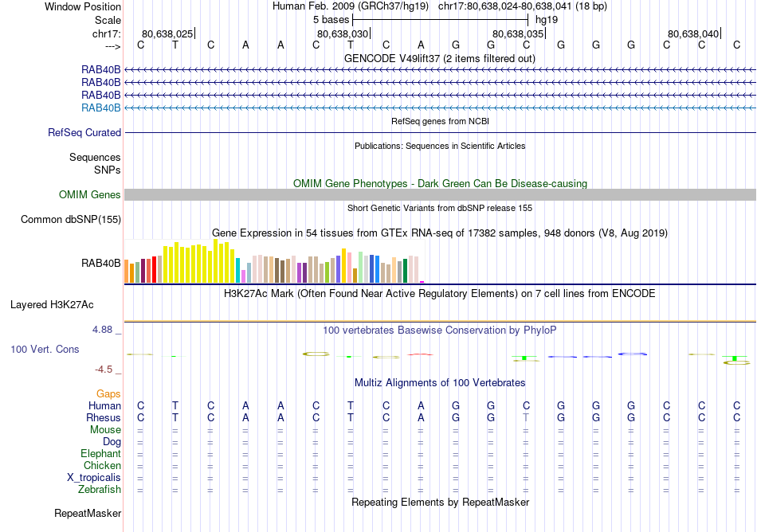757x532 pixels.
Task: Click the RefSeq Curated track label
Action: coord(84,133)
